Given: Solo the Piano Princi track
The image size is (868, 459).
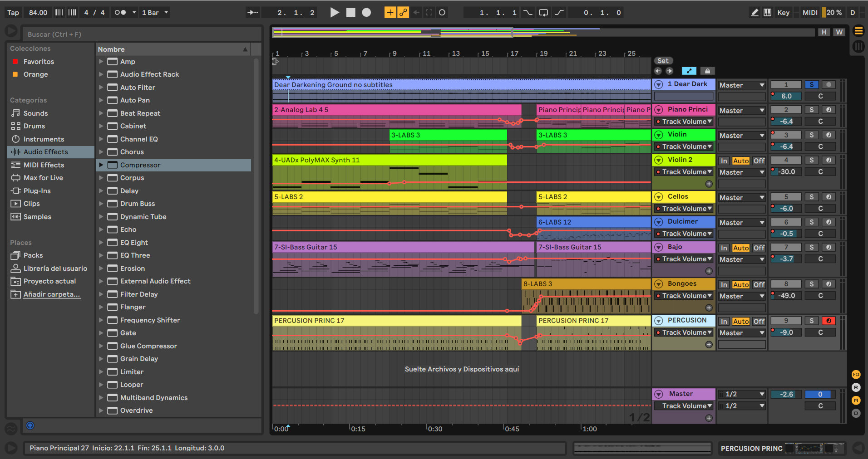Looking at the screenshot, I should click(811, 110).
